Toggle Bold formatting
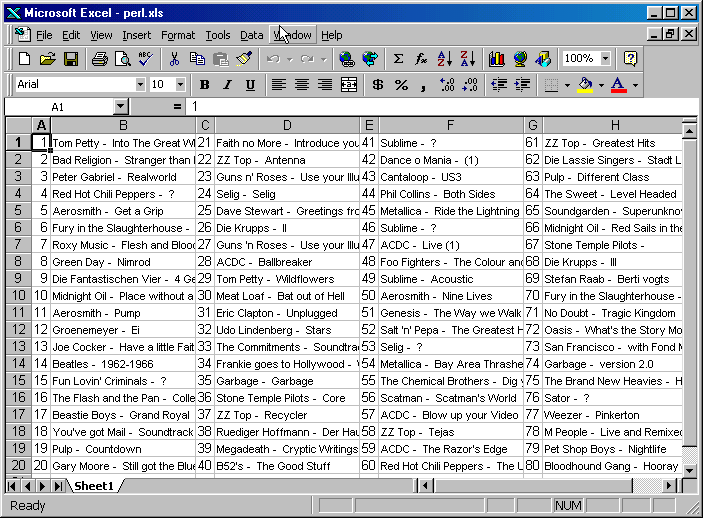The height and width of the screenshot is (518, 703). coord(204,84)
